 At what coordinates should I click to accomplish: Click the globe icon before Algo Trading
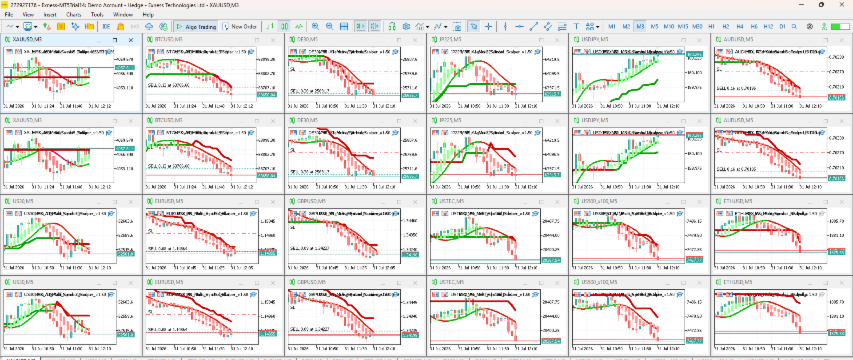click(x=163, y=26)
